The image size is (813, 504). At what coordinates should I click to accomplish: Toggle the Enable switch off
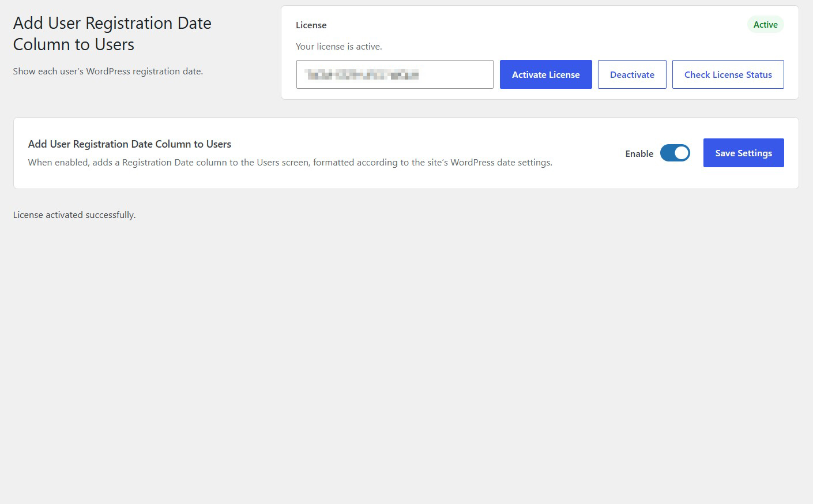coord(675,153)
